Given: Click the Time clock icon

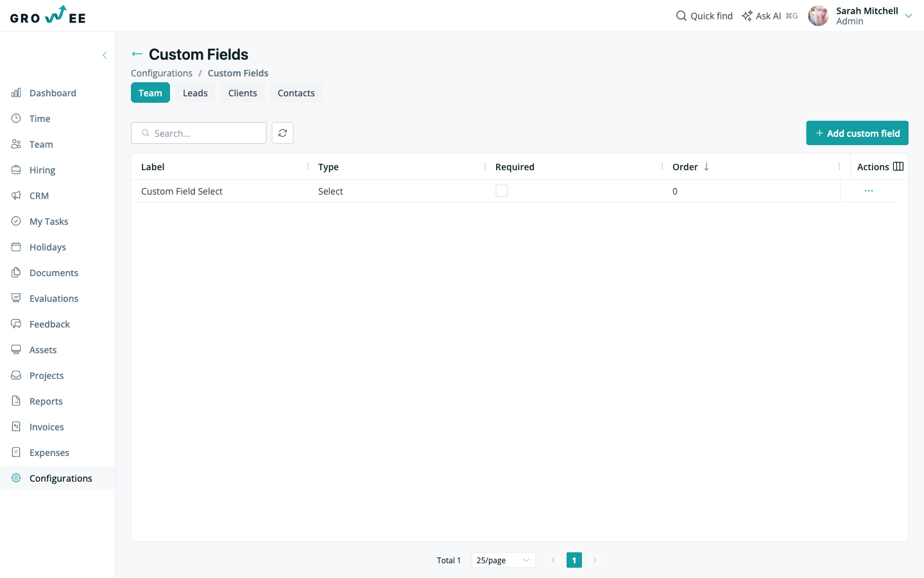Looking at the screenshot, I should click(x=16, y=118).
